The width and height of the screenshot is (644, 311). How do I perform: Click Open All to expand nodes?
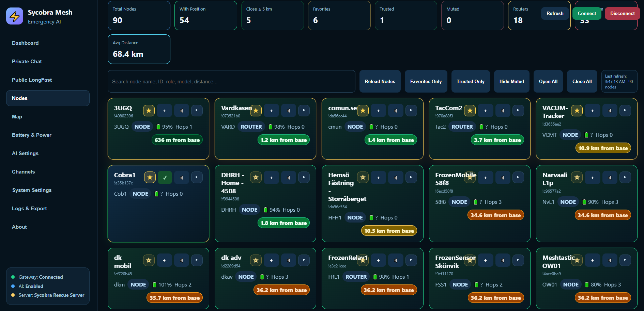548,81
